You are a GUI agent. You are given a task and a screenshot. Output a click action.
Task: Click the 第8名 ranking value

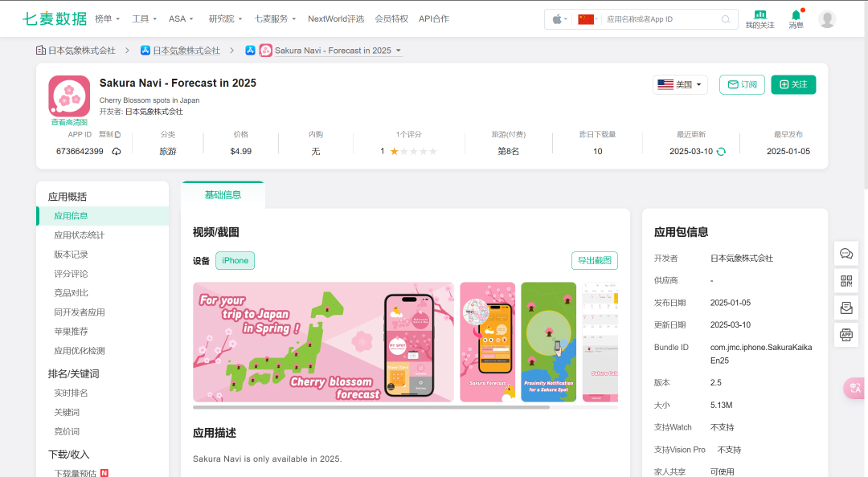pyautogui.click(x=508, y=151)
